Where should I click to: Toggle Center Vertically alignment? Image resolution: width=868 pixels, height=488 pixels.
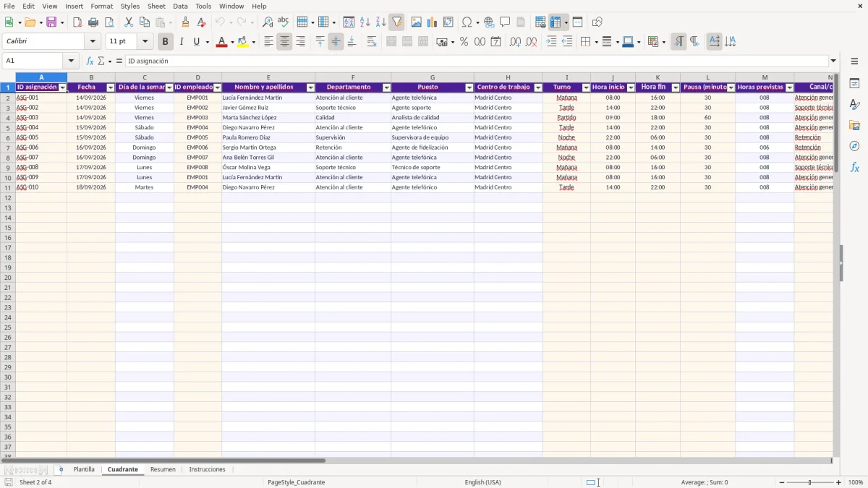coord(336,42)
